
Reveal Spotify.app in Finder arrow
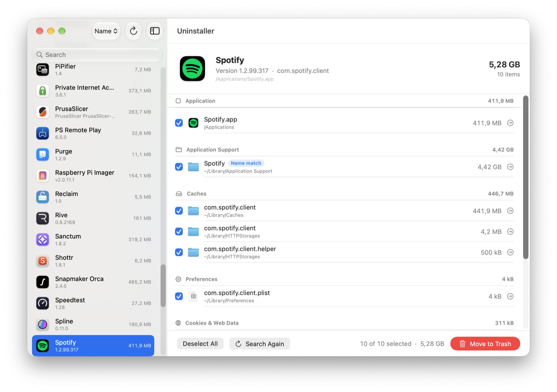pos(510,123)
